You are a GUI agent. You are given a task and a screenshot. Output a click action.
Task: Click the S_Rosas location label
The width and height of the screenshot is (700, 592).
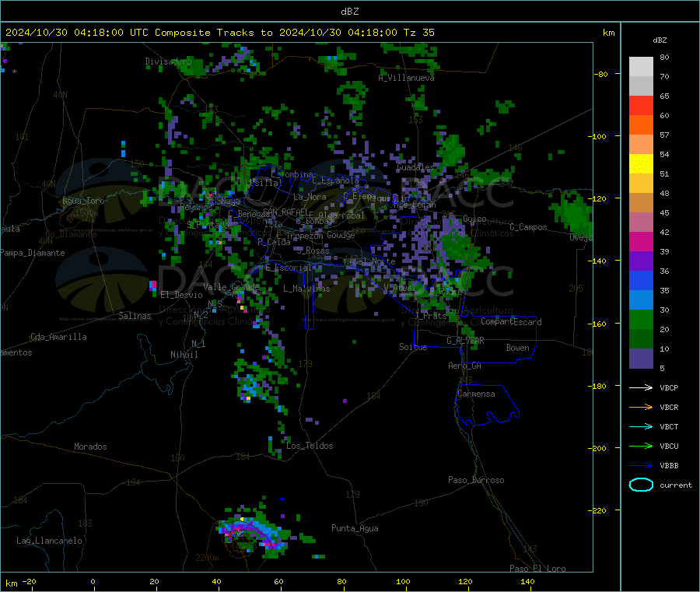click(313, 250)
